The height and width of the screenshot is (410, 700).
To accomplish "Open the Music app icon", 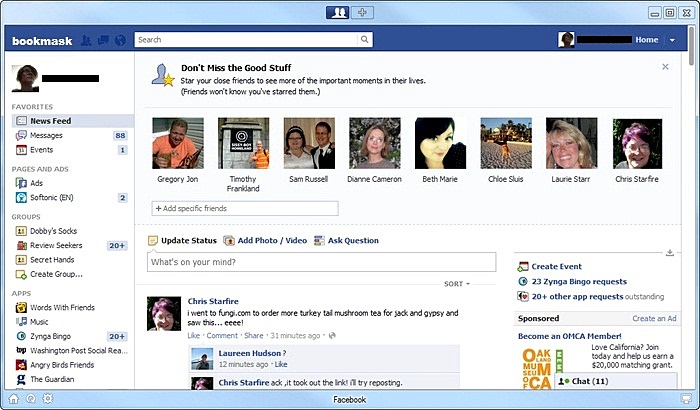I will point(21,322).
